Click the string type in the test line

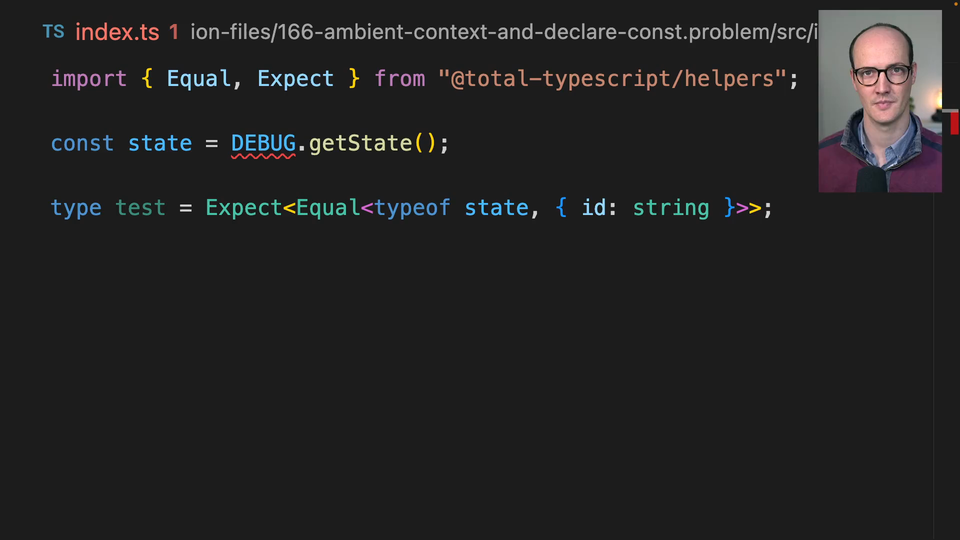coord(670,208)
